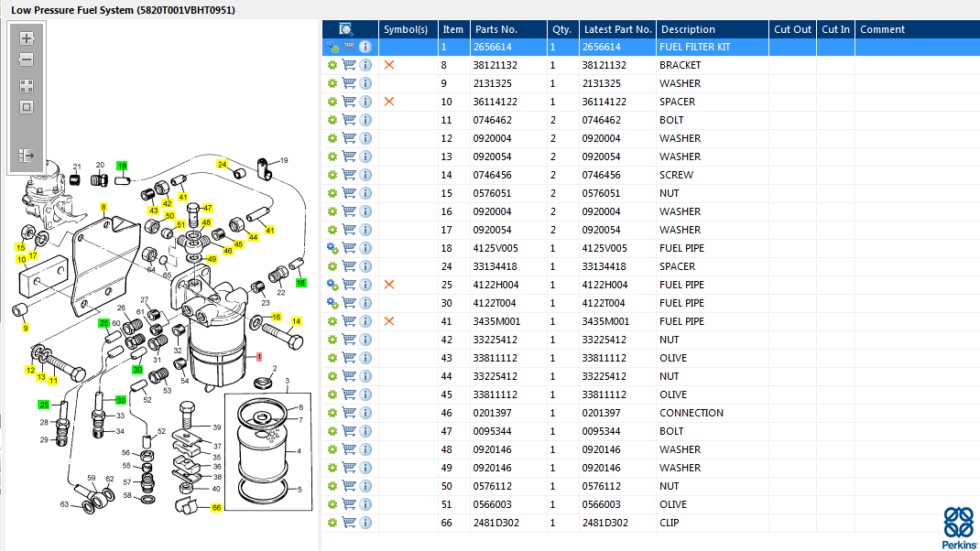The width and height of the screenshot is (980, 551).
Task: Zoom in on the parts diagram
Action: click(27, 38)
